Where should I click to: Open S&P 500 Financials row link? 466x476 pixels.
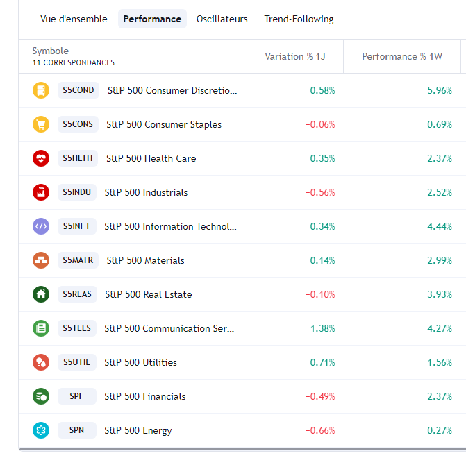coord(144,396)
